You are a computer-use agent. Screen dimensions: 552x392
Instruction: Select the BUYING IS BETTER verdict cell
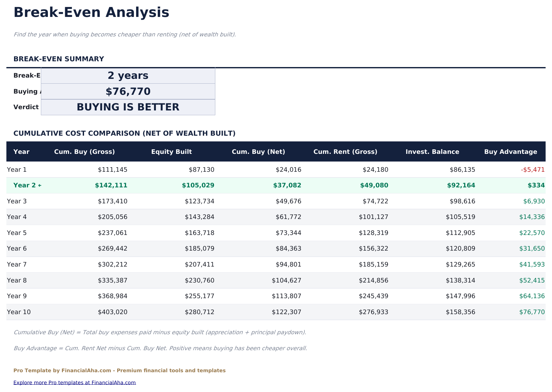[x=127, y=107]
